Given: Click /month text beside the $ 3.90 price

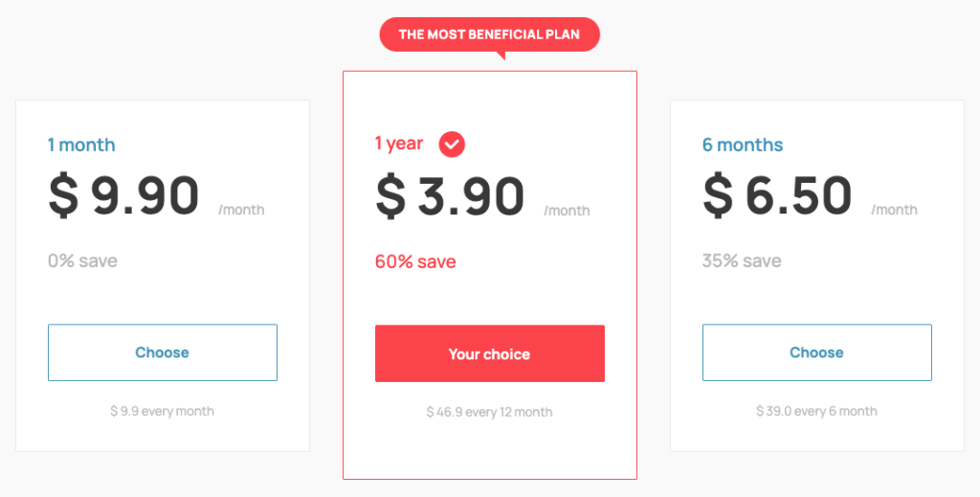Looking at the screenshot, I should [x=568, y=211].
